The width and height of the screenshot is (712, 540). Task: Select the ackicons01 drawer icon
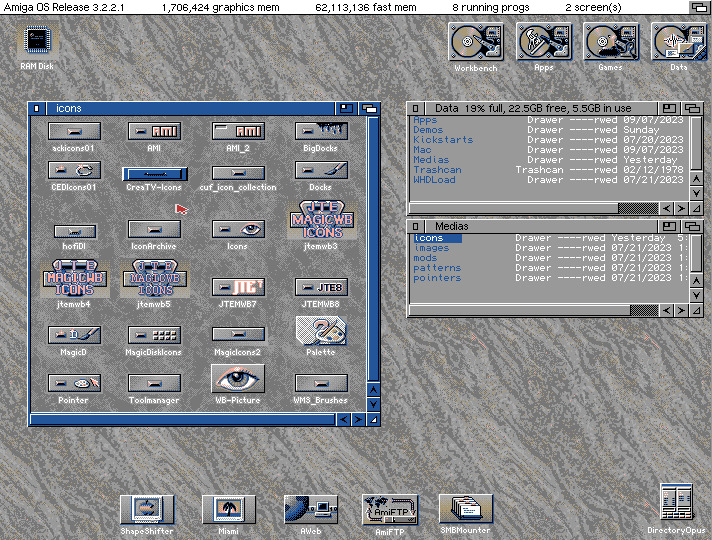(x=74, y=132)
